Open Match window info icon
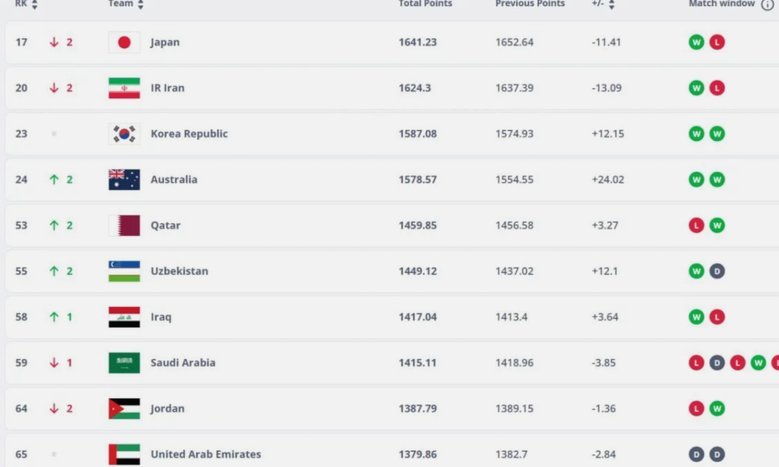 tap(768, 4)
